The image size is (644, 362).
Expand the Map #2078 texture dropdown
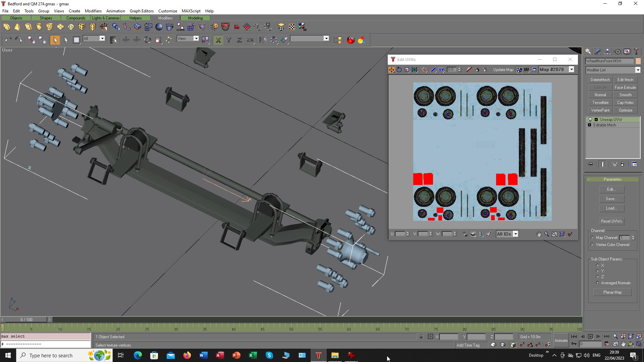click(x=572, y=70)
